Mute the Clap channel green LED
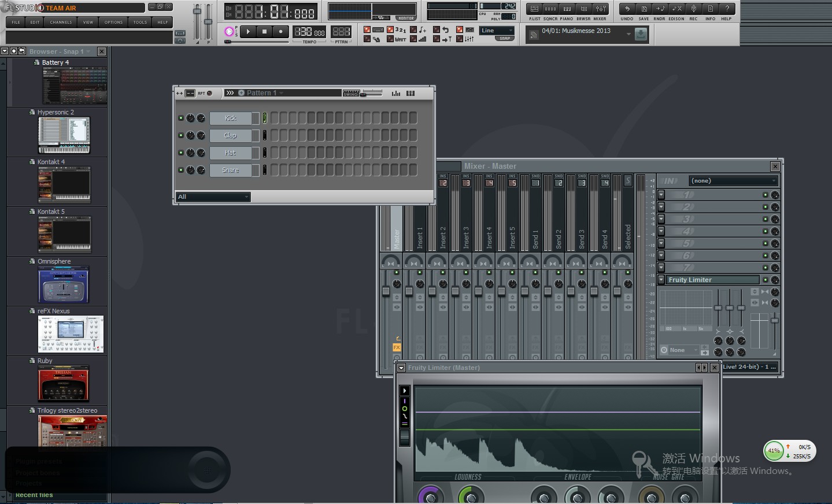 click(x=181, y=135)
